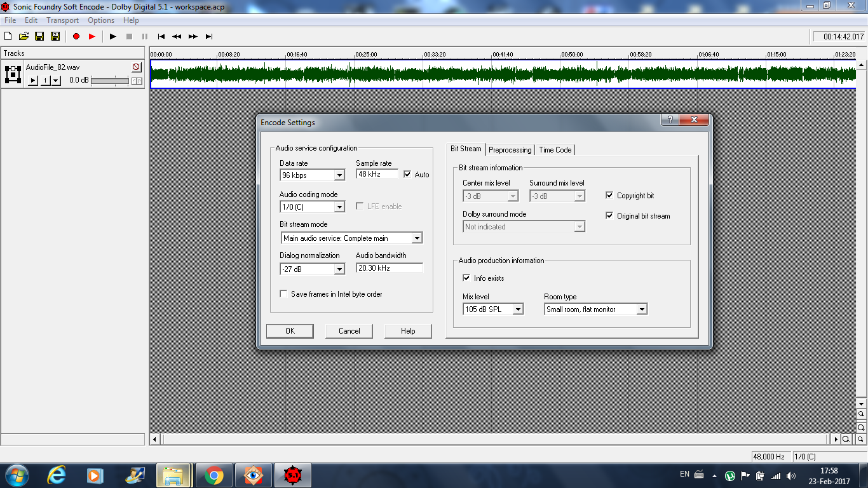Viewport: 868px width, 488px height.
Task: Save the project with the floppy disk icon
Action: click(39, 37)
